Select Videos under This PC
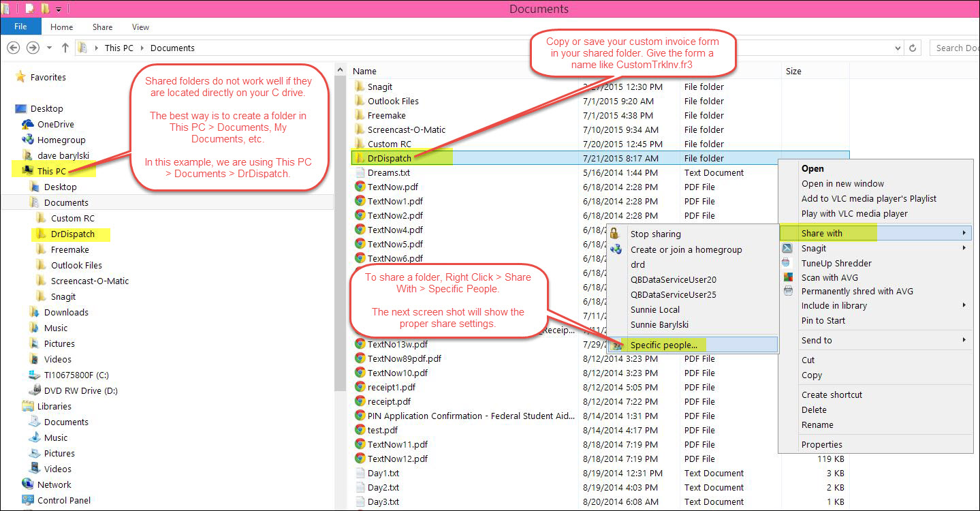Screen dimensions: 980x511 (57, 359)
